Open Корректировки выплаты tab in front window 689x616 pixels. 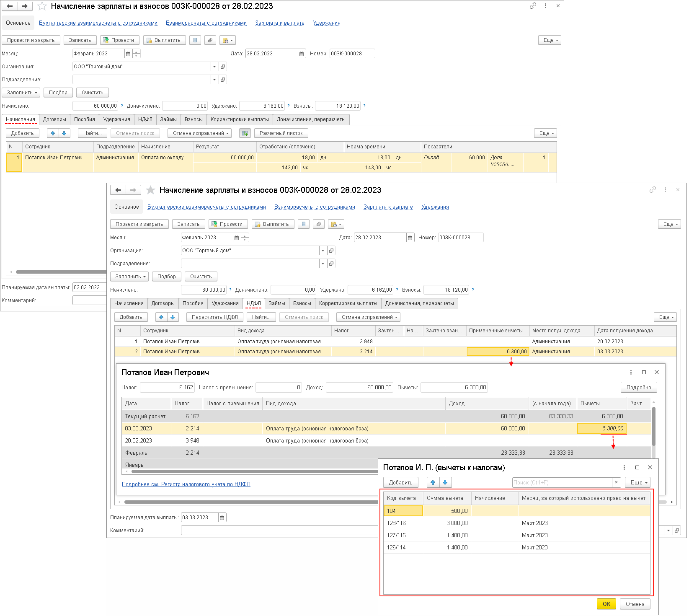[x=348, y=303]
